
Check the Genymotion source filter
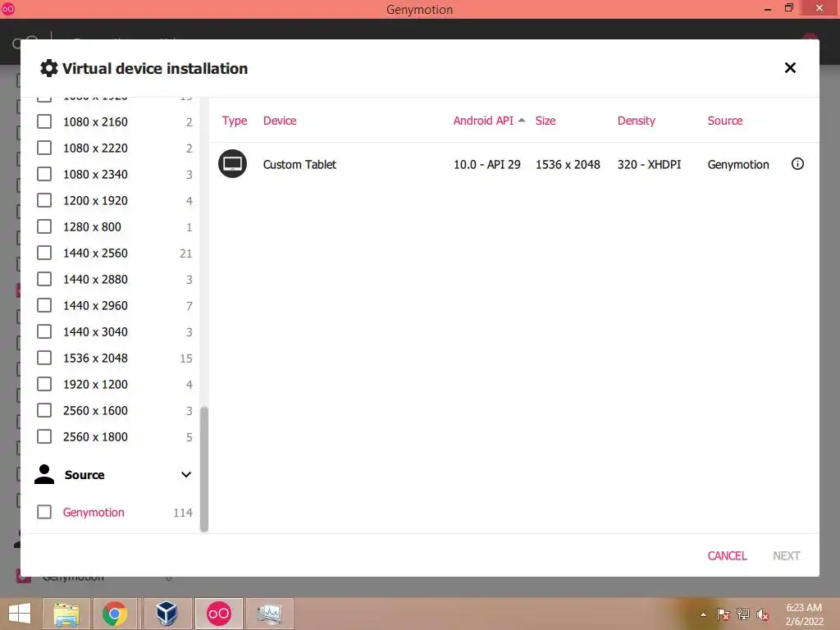[44, 512]
